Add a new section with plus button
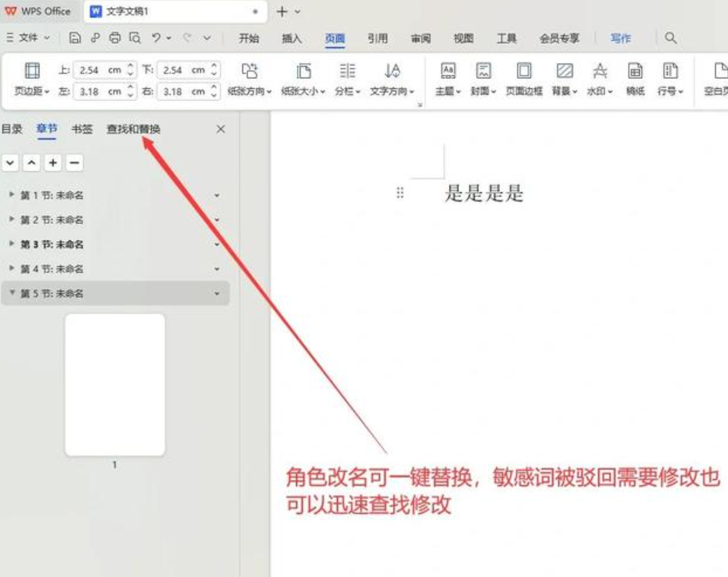Screen dimensions: 728x577 click(53, 163)
